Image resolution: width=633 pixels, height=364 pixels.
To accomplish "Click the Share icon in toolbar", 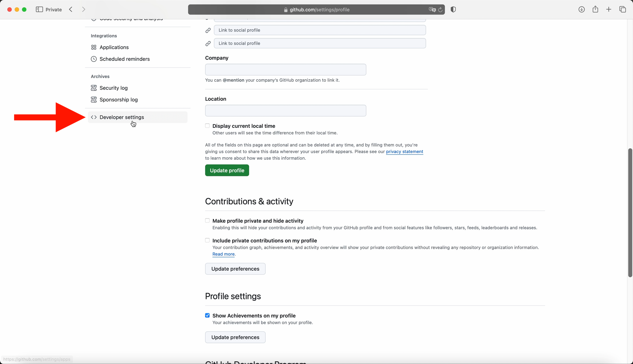I will [595, 9].
